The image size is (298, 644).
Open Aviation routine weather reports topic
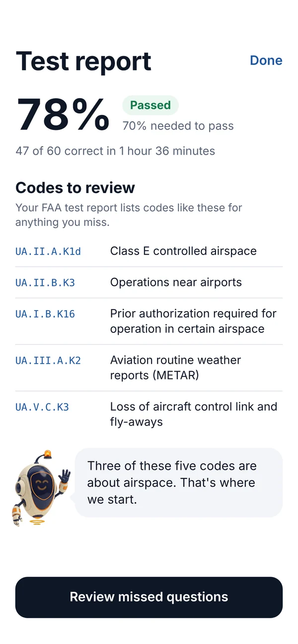(175, 368)
